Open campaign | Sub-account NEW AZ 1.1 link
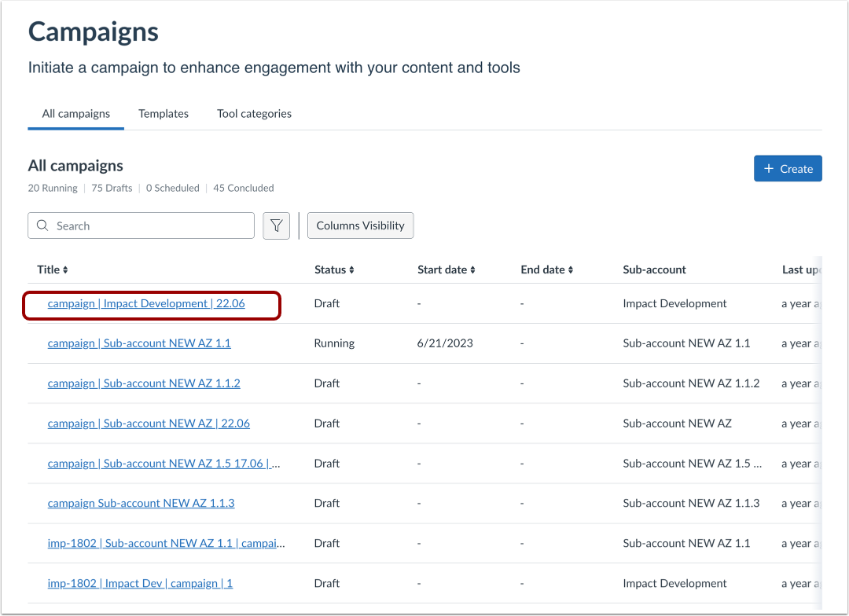The width and height of the screenshot is (849, 616). coord(139,343)
